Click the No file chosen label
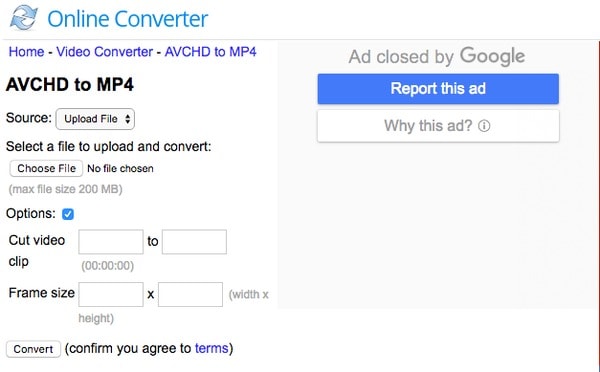Image resolution: width=600 pixels, height=372 pixels. (120, 168)
